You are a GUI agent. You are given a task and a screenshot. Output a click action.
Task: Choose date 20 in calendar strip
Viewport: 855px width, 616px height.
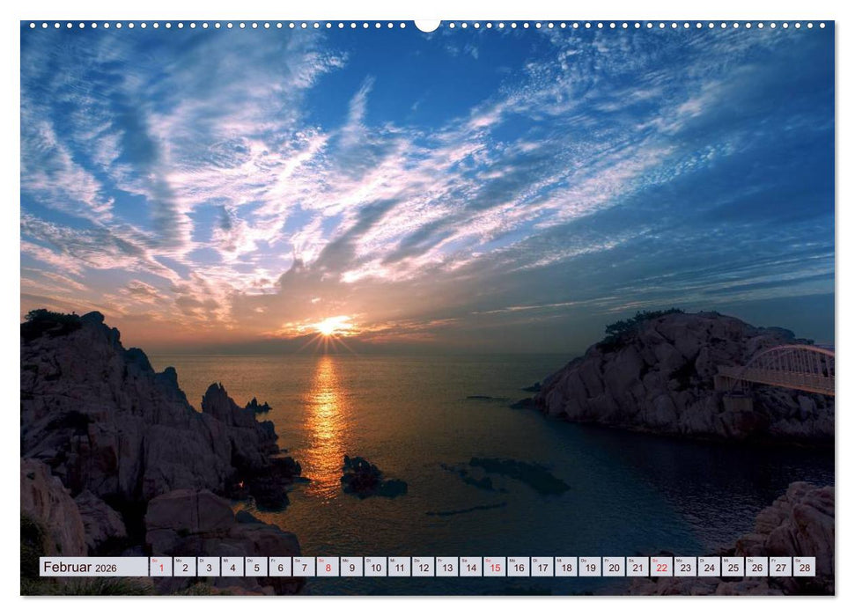point(614,568)
